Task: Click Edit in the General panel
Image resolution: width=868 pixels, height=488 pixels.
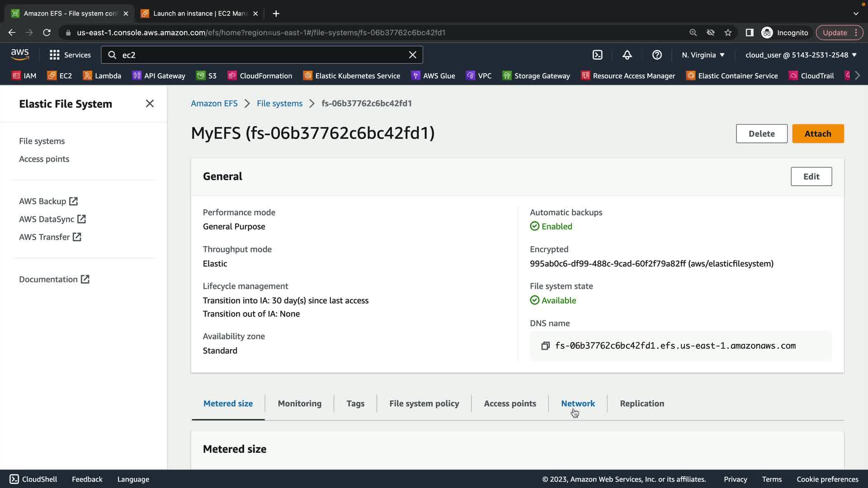Action: coord(811,177)
